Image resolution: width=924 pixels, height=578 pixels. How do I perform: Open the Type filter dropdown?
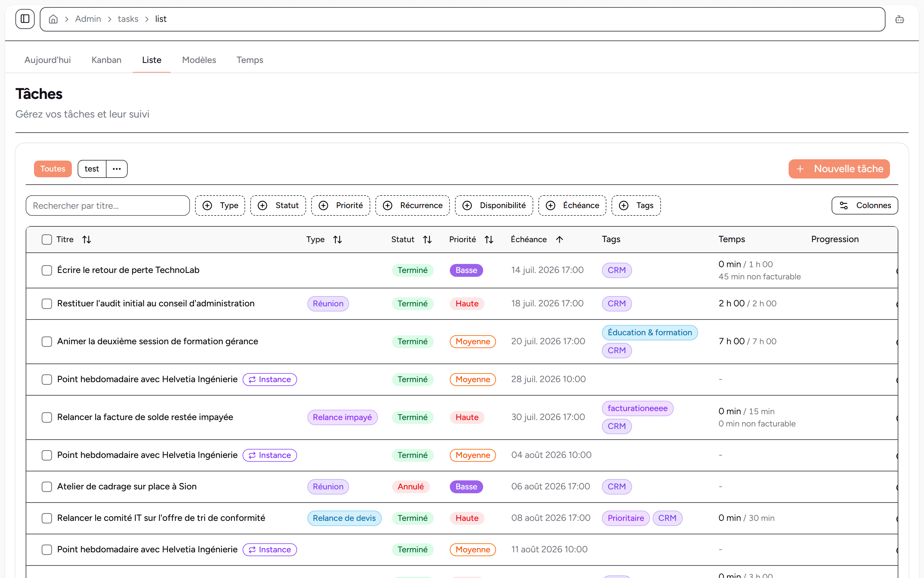click(220, 206)
